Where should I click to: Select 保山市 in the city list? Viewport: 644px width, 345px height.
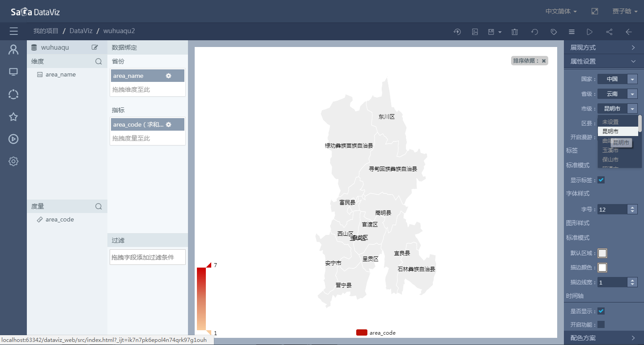[x=618, y=159]
